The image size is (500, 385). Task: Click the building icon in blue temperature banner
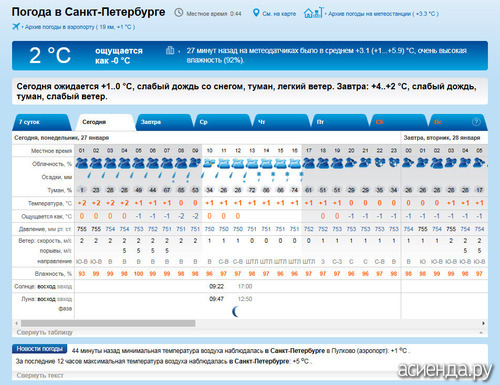[170, 50]
